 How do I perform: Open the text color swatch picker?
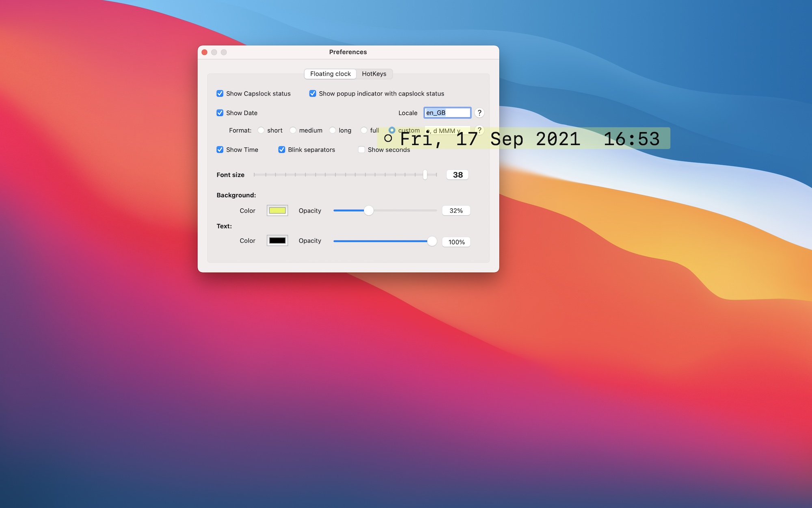[277, 241]
